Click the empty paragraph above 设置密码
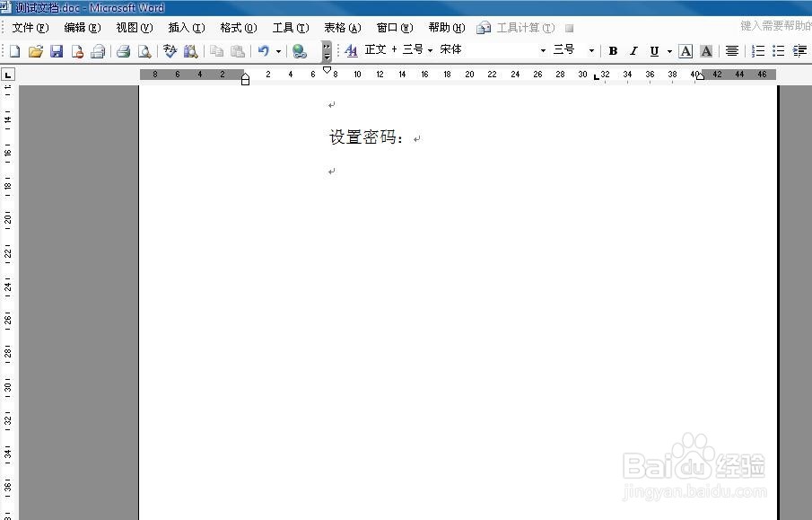The height and width of the screenshot is (520, 812). tap(331, 105)
